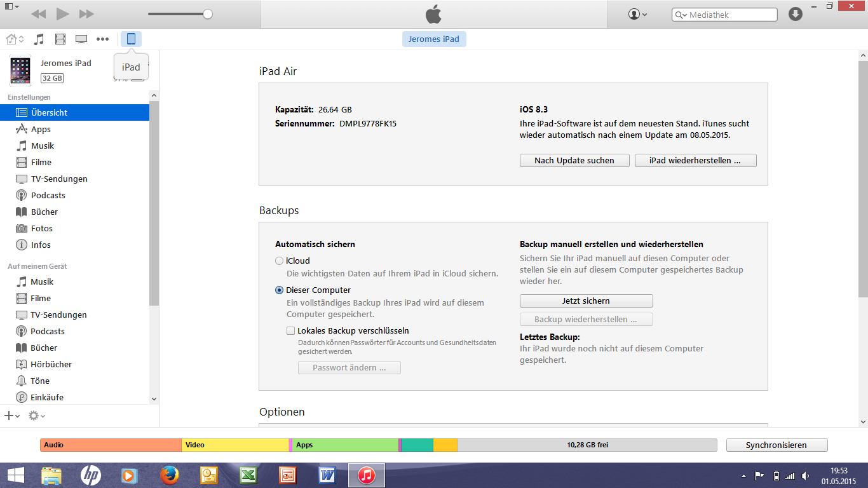Select the iPad device icon button

coord(131,39)
